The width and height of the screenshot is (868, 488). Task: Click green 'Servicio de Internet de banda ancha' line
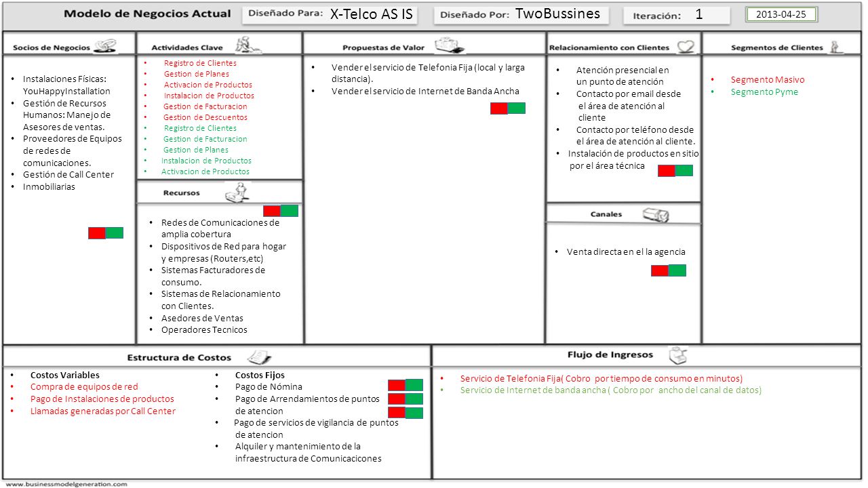click(611, 390)
